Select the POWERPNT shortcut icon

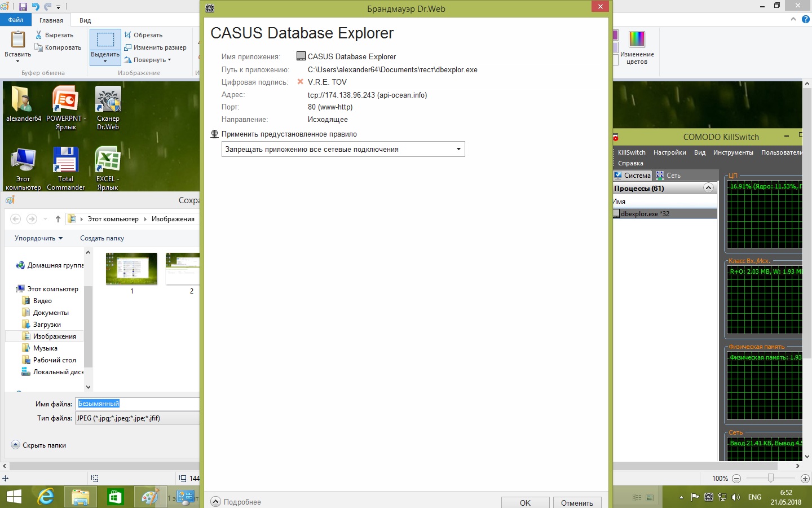click(x=66, y=107)
